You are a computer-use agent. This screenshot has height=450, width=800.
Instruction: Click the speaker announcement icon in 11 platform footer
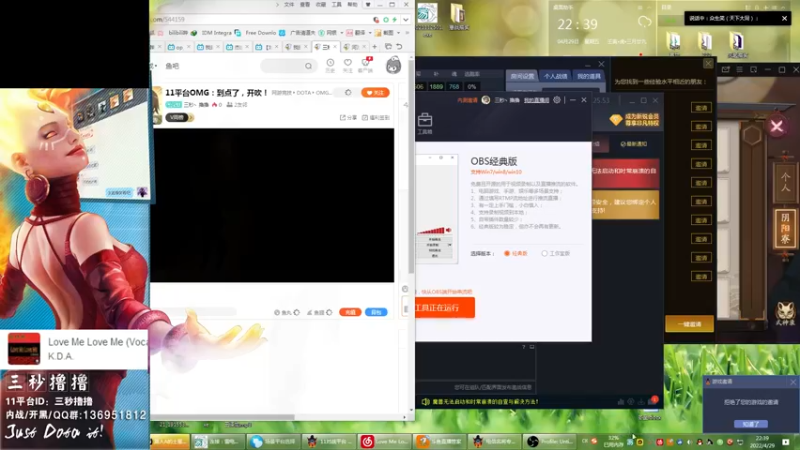pos(426,402)
